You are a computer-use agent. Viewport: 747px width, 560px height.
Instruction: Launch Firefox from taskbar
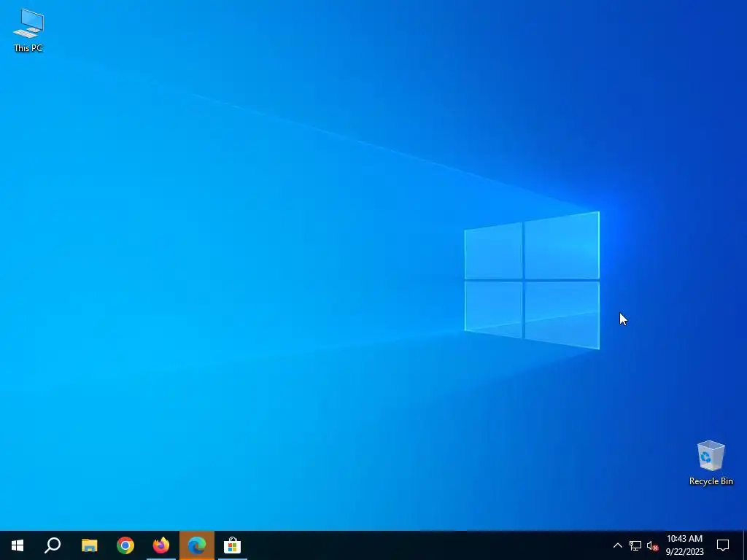161,545
